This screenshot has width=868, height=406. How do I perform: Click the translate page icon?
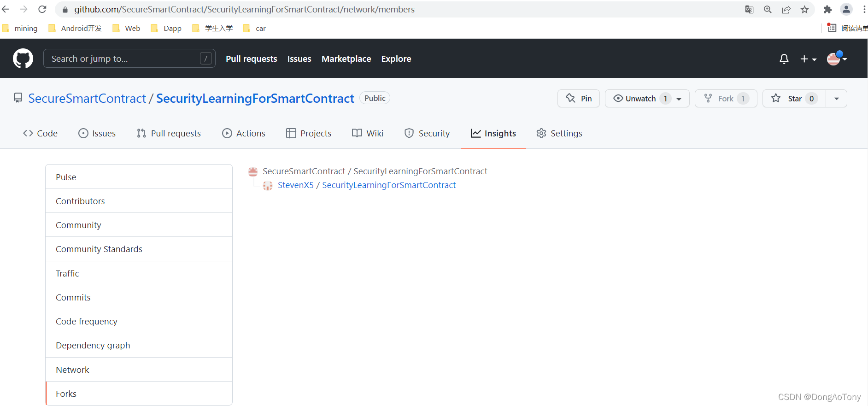click(x=749, y=9)
